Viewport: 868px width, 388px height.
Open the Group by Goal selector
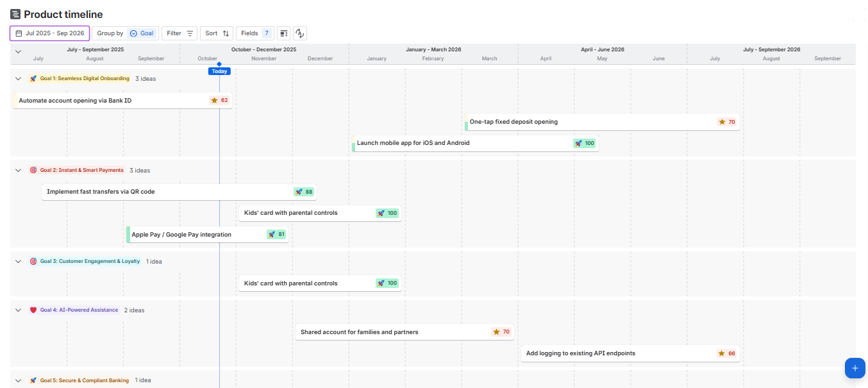[x=125, y=33]
